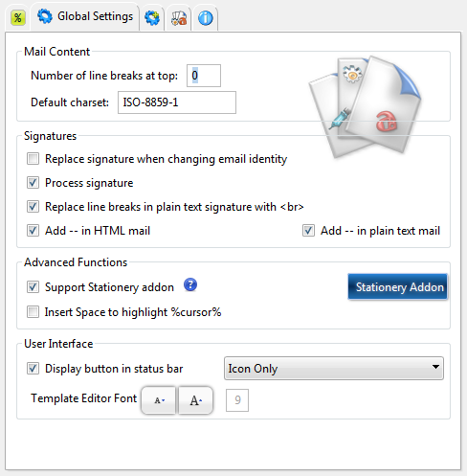Viewport: 467px width, 476px height.
Task: Toggle Support Stationery addon checkbox
Action: point(33,287)
